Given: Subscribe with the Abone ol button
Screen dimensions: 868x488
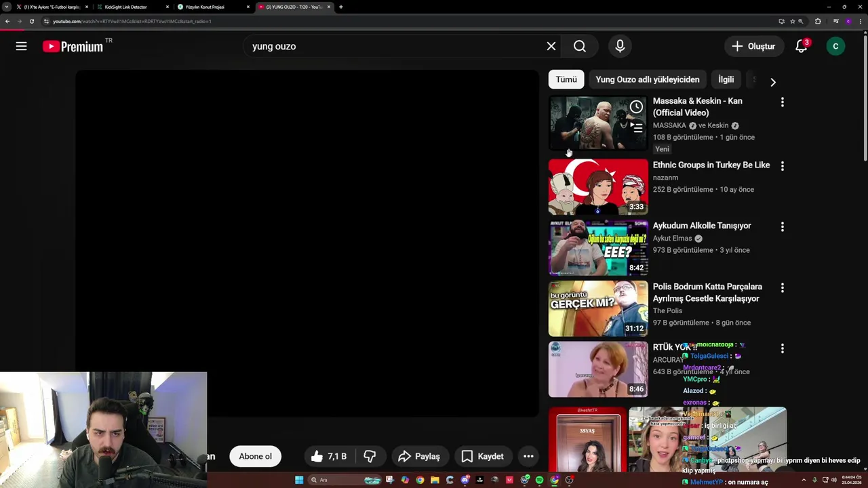Looking at the screenshot, I should click(x=255, y=456).
